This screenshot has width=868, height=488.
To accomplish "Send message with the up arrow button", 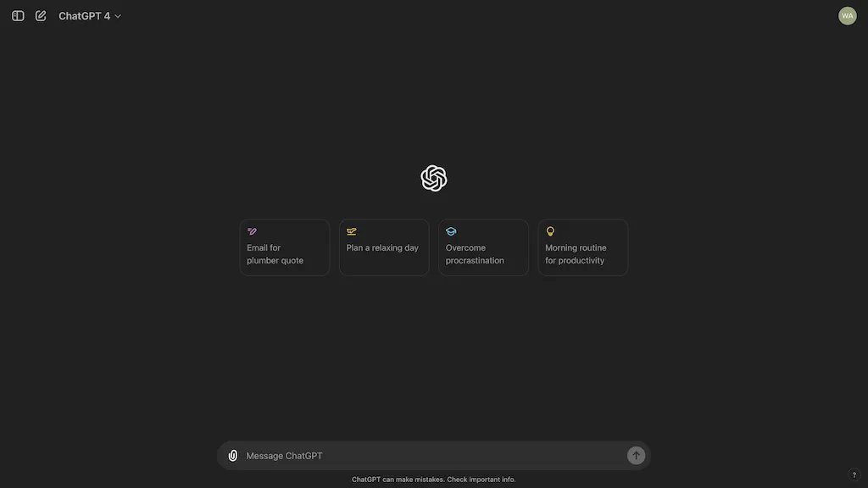I will pos(636,455).
